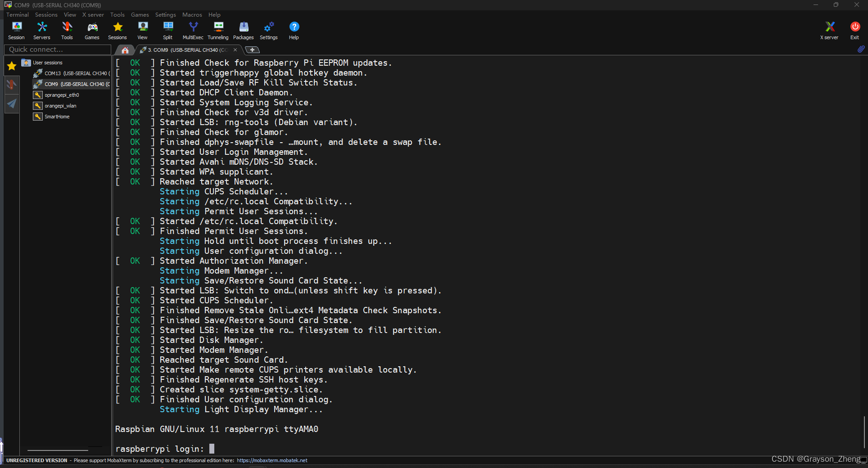This screenshot has width=868, height=468.
Task: Select the oprangepi_eth0 session
Action: [x=57, y=95]
